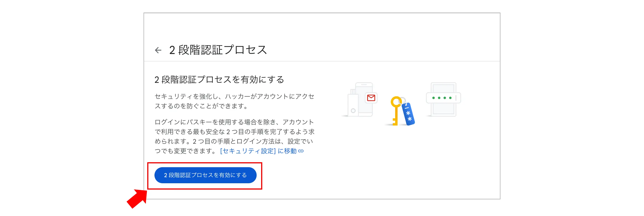Click the gray key ring on the key

click(x=403, y=99)
